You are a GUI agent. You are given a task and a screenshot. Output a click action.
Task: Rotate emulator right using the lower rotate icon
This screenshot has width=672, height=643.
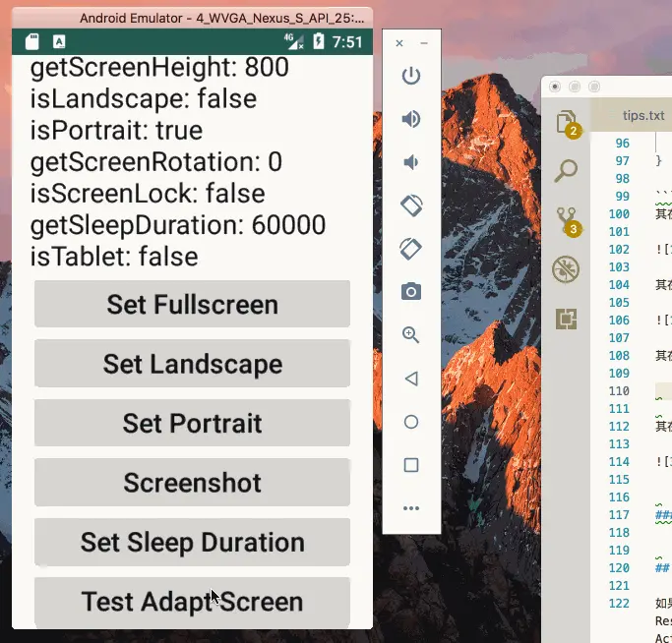[411, 249]
